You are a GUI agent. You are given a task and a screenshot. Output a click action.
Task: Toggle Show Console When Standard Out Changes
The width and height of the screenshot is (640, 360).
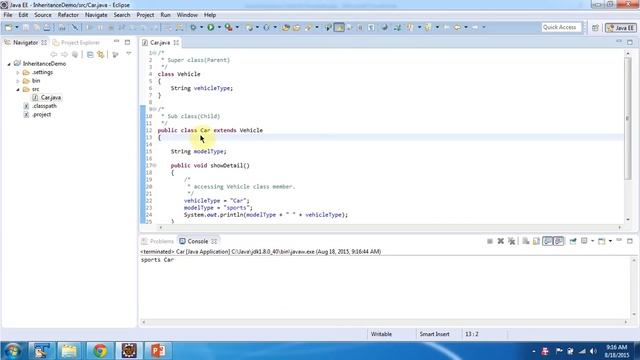548,241
